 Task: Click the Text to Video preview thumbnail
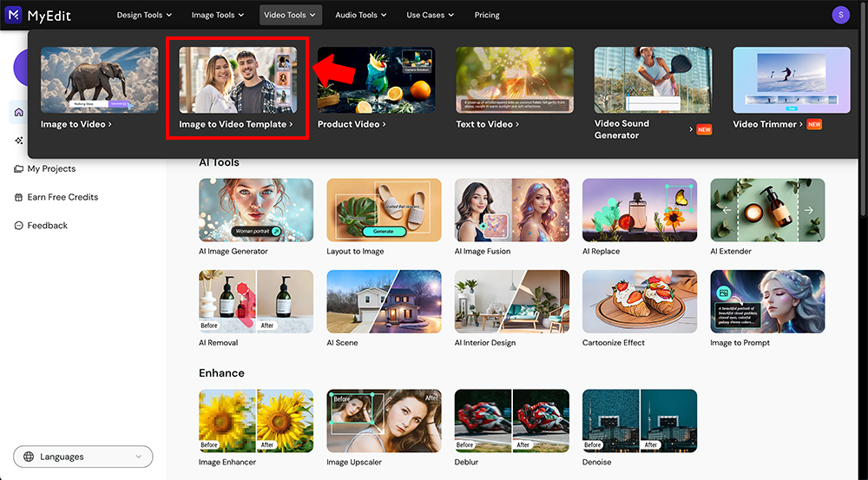515,80
